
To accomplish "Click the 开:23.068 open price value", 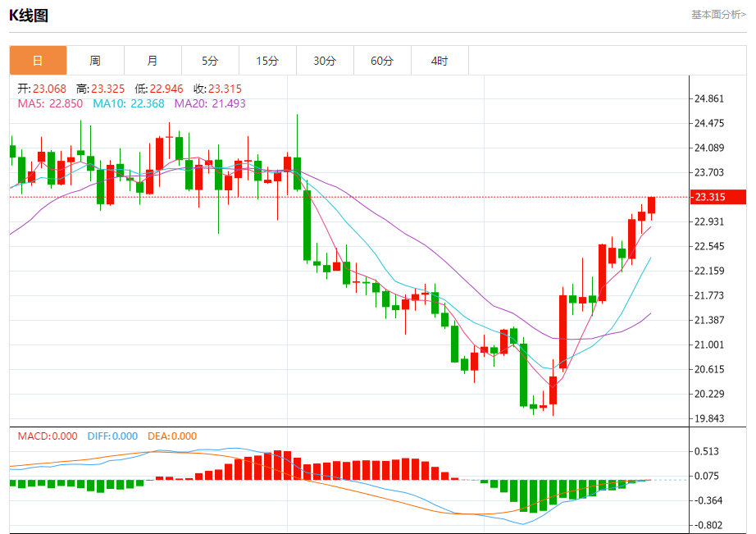I will (42, 89).
